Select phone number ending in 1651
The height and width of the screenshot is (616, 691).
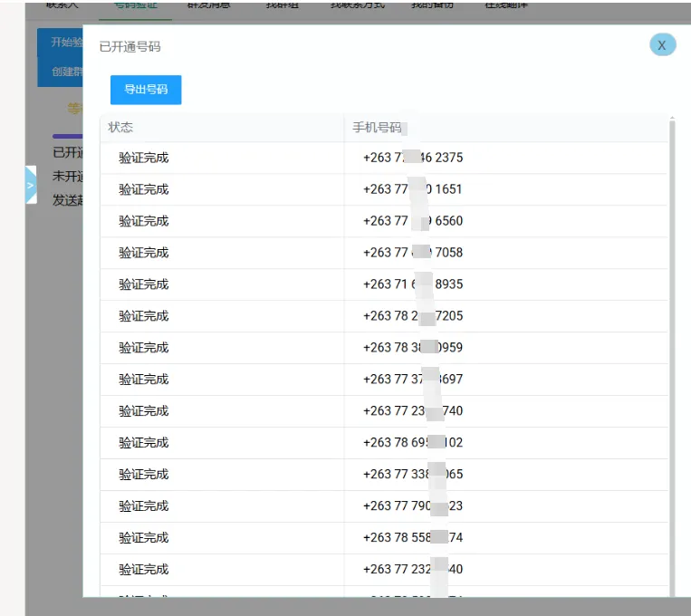pos(412,189)
